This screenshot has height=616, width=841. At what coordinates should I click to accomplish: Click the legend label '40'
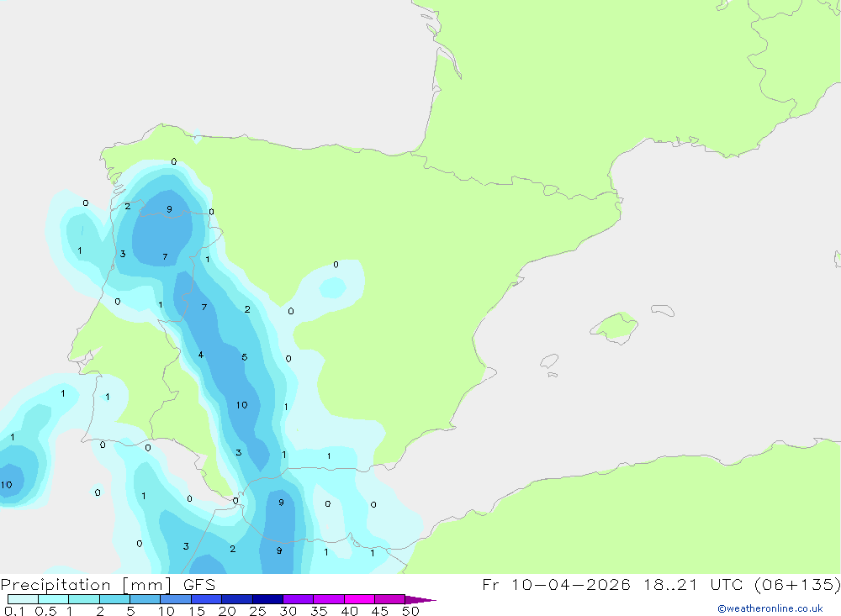tap(350, 611)
